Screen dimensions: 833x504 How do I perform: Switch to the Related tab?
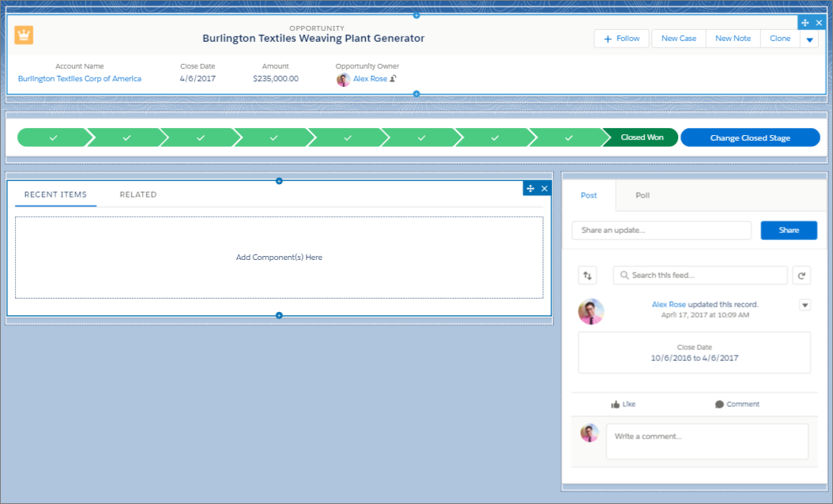click(x=138, y=194)
